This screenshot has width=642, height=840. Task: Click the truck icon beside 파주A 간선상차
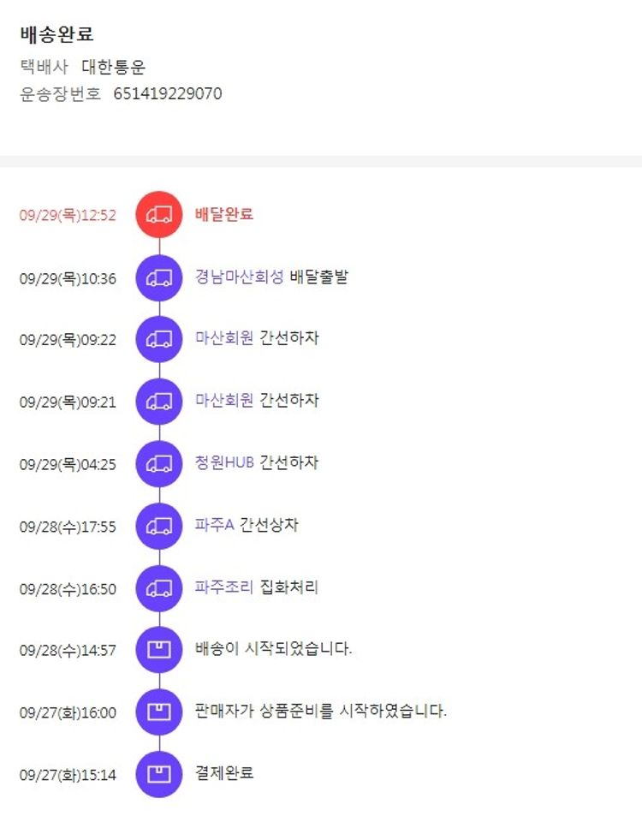tap(159, 526)
